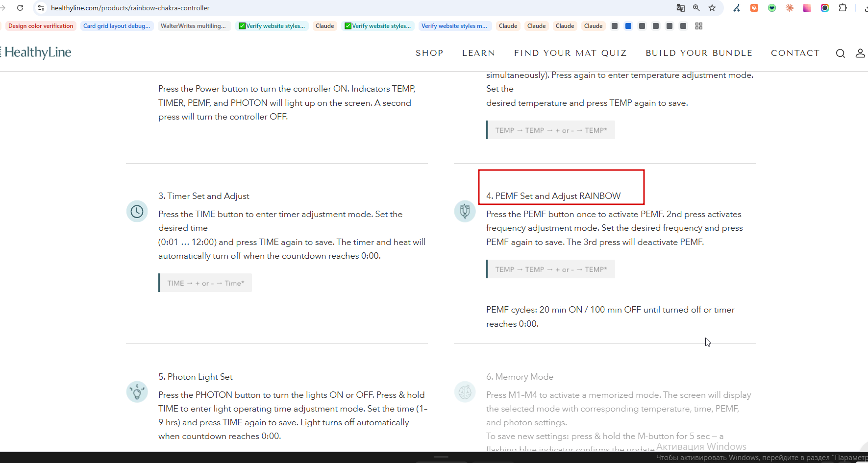Open the LEARN menu

pyautogui.click(x=478, y=53)
